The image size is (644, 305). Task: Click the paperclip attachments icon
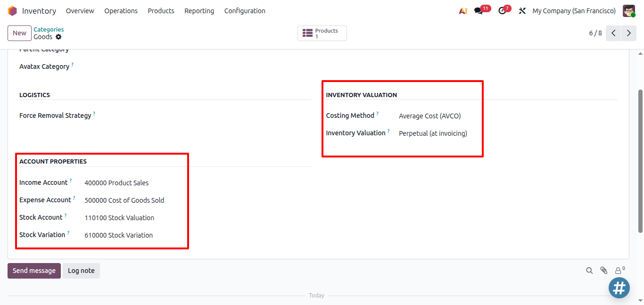(603, 271)
